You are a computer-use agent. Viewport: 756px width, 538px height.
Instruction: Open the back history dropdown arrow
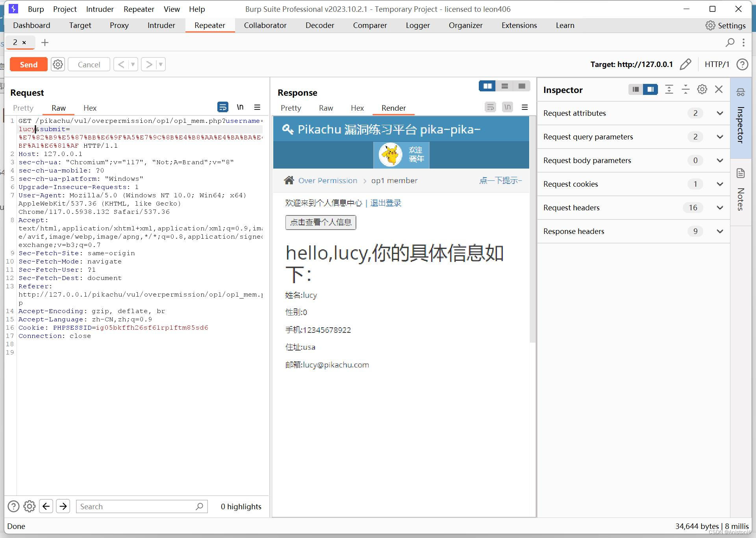click(x=133, y=64)
